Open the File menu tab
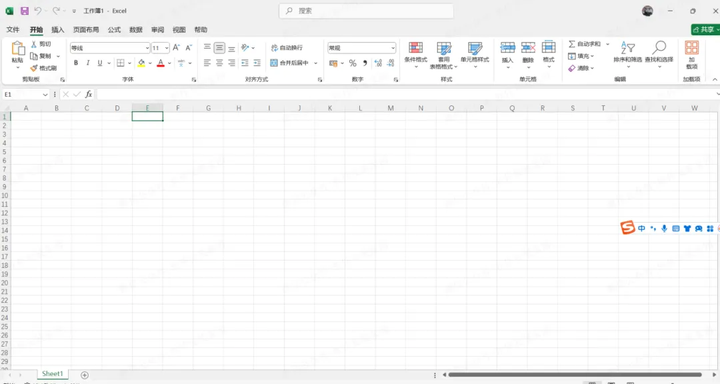 pos(13,29)
